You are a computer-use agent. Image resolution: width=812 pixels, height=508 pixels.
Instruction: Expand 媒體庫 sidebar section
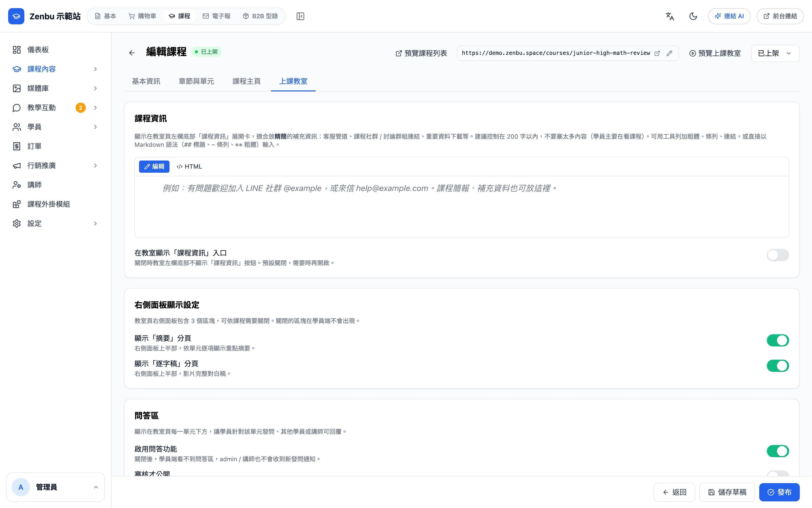(x=95, y=88)
